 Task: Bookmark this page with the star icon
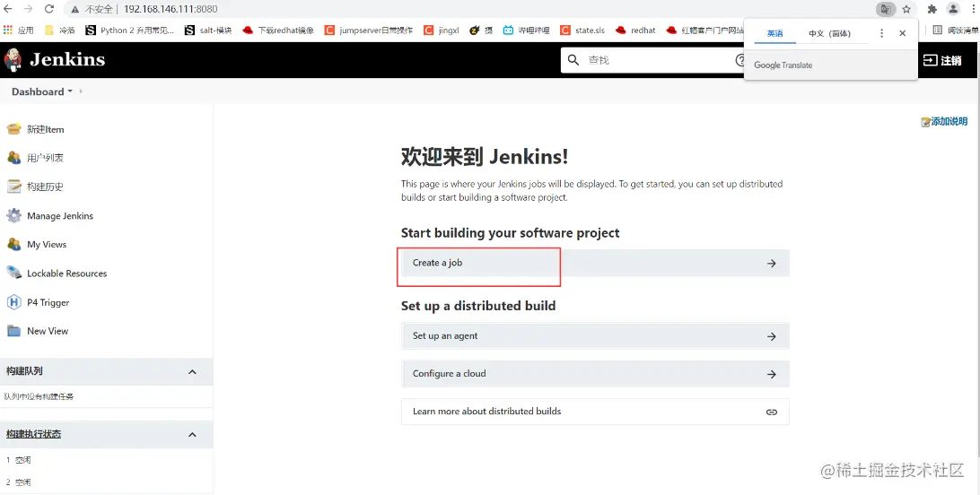[906, 9]
